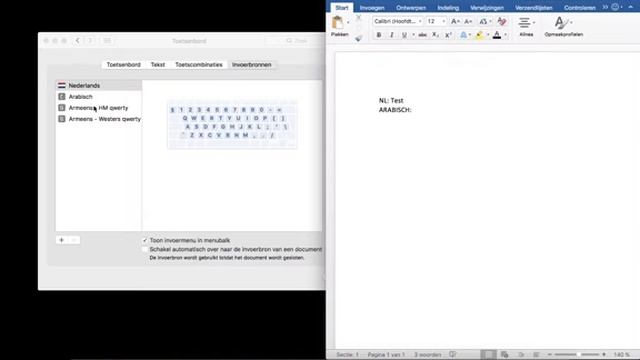Open the highlight color dropdown arrow
This screenshot has height=360, width=640.
click(488, 35)
